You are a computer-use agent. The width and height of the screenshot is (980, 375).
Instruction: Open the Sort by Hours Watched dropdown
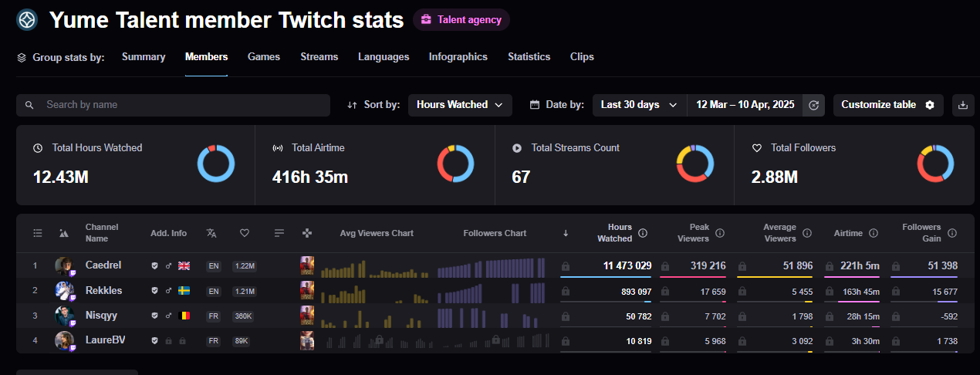point(460,105)
